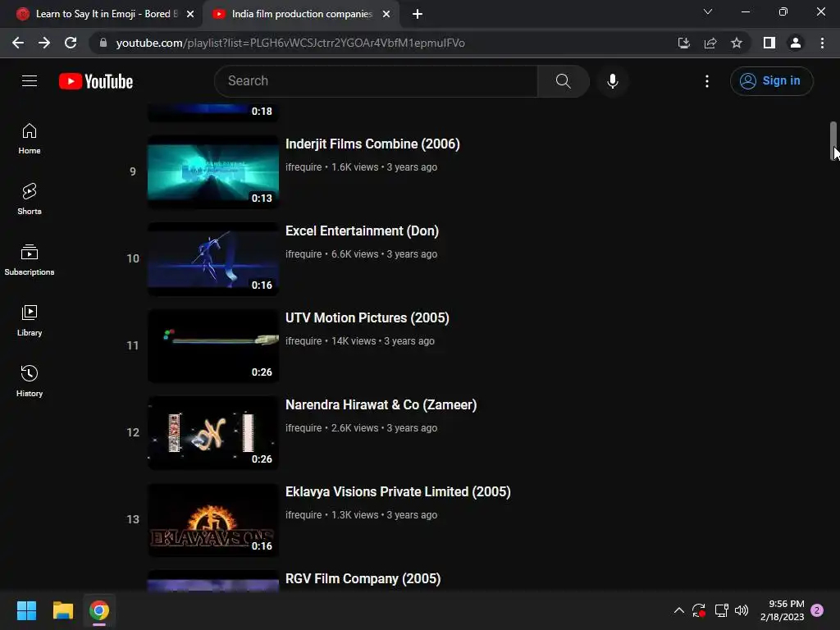Click the magnifier search button
The image size is (840, 630).
pyautogui.click(x=563, y=81)
